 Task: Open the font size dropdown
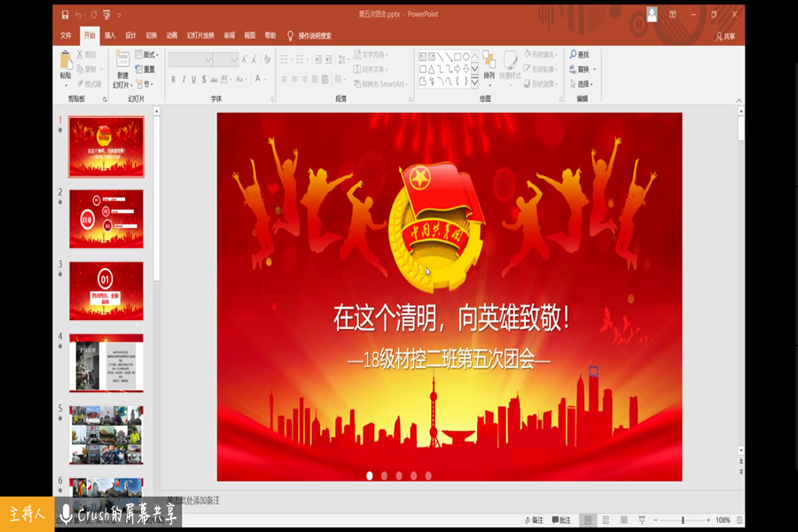pyautogui.click(x=233, y=59)
